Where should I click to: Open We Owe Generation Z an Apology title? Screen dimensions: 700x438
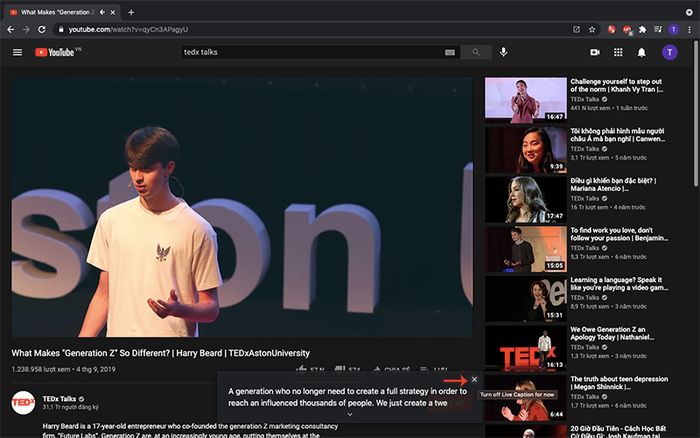pyautogui.click(x=612, y=333)
